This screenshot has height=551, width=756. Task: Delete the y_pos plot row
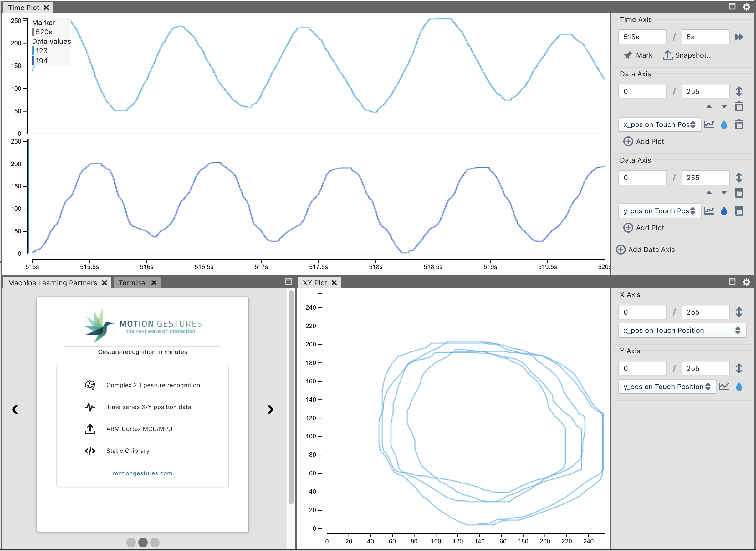(x=739, y=211)
